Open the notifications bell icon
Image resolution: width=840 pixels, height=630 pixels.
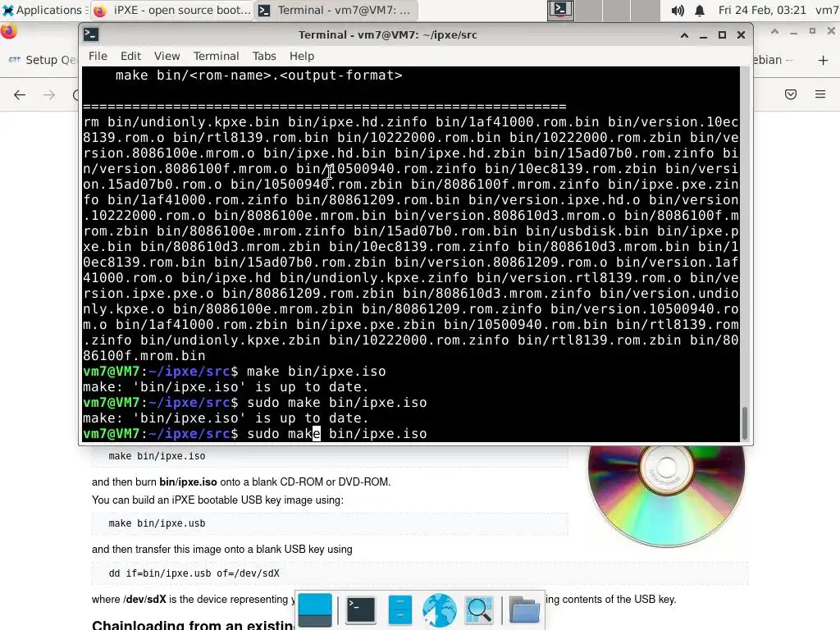click(x=700, y=10)
